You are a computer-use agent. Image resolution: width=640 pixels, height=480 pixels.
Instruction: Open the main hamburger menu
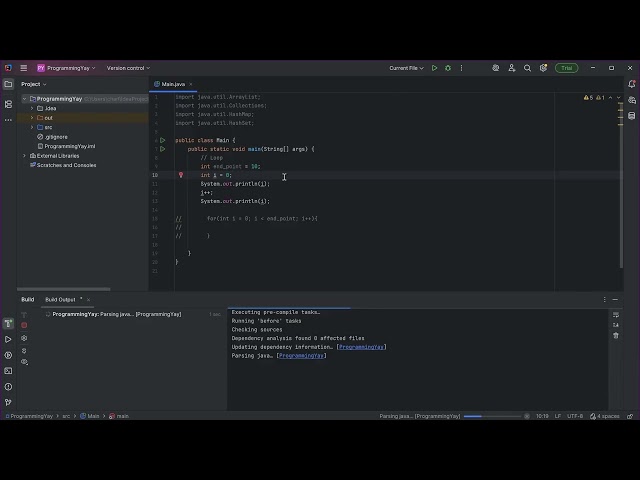[x=24, y=68]
